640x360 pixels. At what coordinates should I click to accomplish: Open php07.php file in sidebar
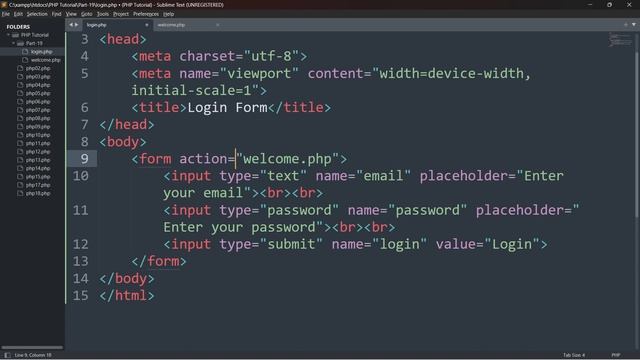point(38,110)
